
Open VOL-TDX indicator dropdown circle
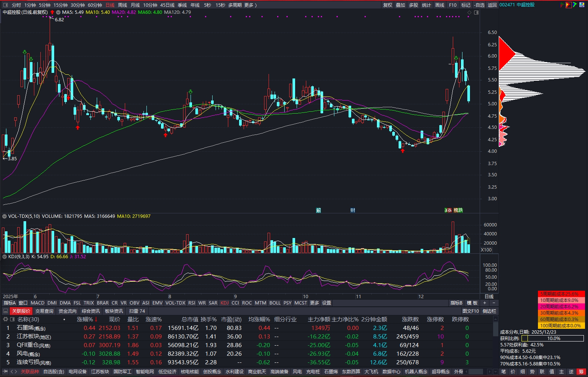[4, 216]
